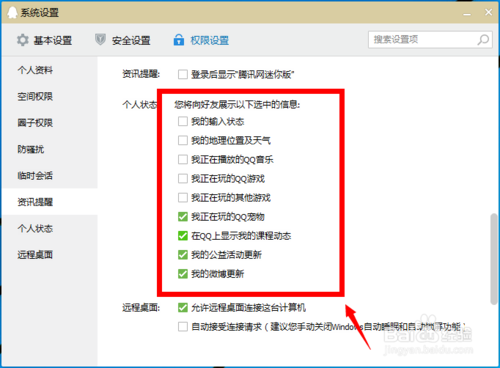This screenshot has height=368, width=500.
Task: Close the 系统设置 window
Action: coord(488,12)
